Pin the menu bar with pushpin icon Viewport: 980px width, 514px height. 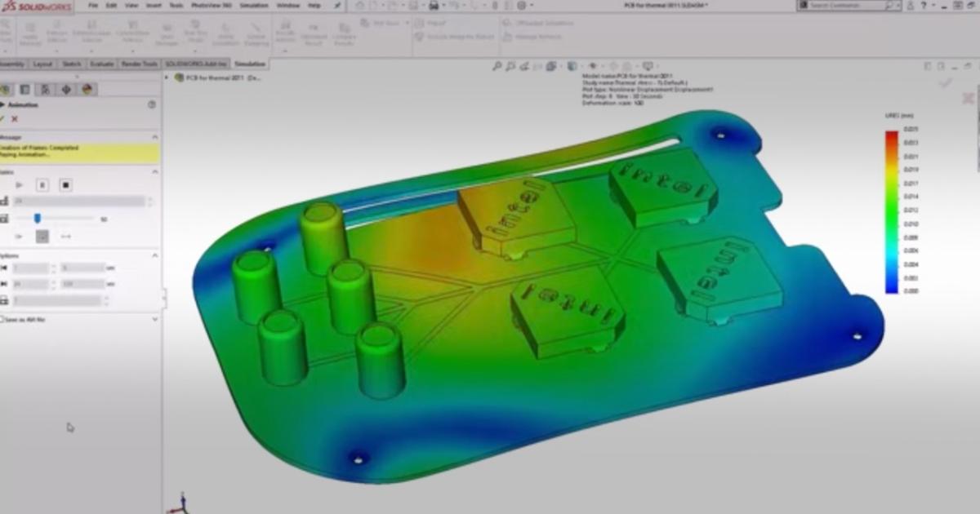pos(338,7)
